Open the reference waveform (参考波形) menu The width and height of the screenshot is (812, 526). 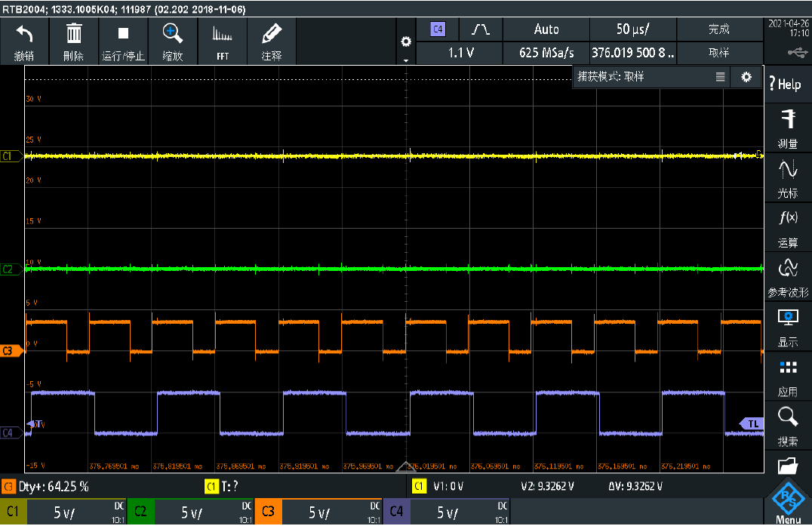[x=788, y=278]
